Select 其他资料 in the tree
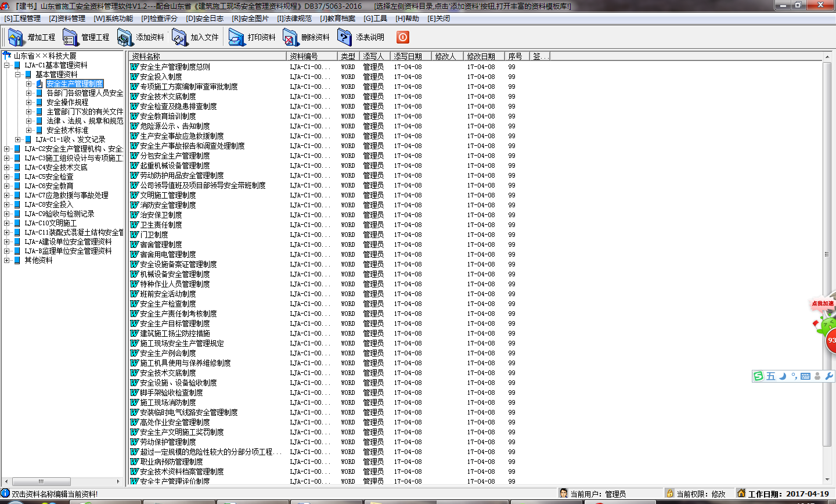Image resolution: width=836 pixels, height=504 pixels. 38,261
